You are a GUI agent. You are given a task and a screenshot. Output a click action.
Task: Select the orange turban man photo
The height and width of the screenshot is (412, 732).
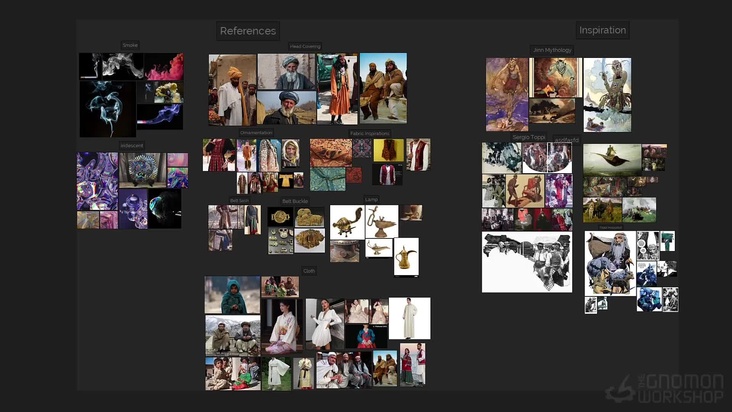[232, 90]
